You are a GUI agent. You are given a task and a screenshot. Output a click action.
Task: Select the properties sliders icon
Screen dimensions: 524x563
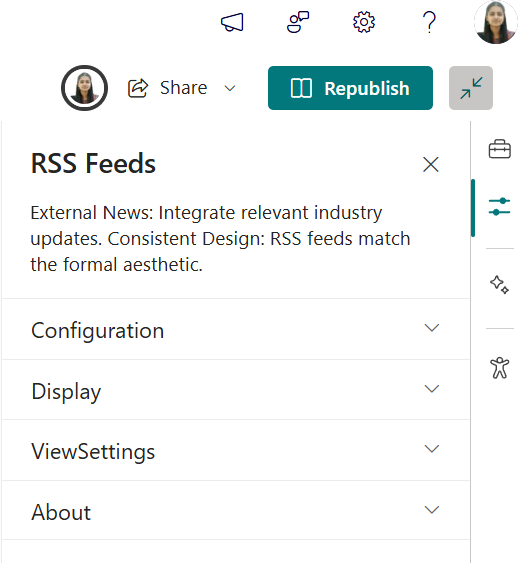[500, 206]
